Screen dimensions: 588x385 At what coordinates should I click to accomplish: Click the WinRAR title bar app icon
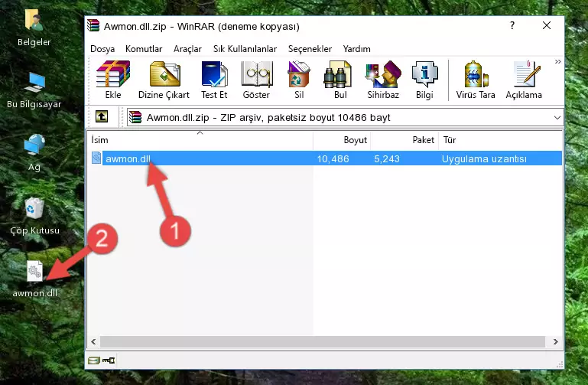click(93, 26)
